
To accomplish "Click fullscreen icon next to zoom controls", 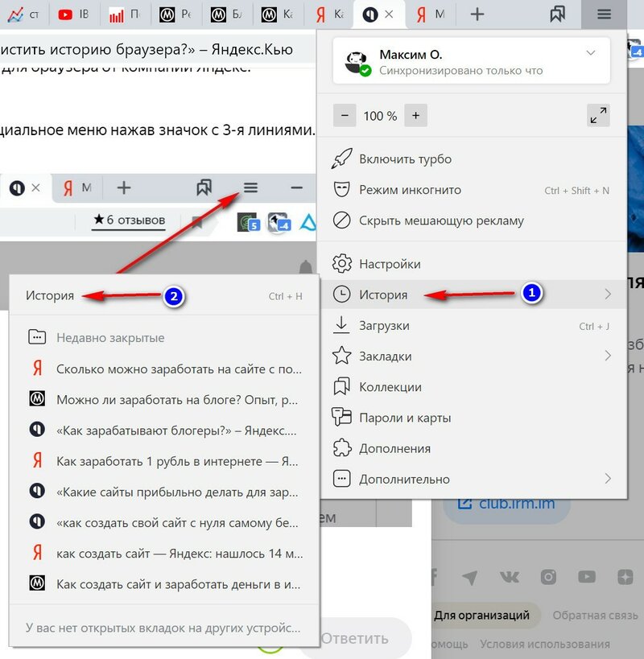I will pyautogui.click(x=598, y=116).
